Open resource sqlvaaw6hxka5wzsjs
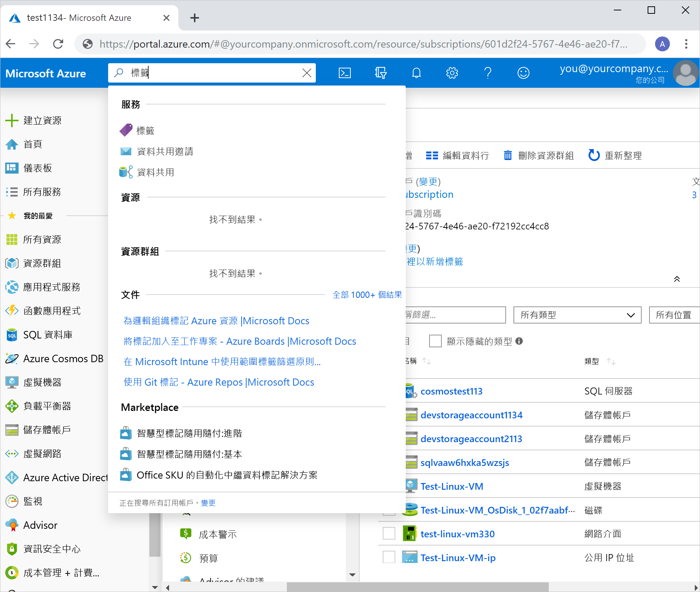This screenshot has width=700, height=592. click(x=465, y=463)
